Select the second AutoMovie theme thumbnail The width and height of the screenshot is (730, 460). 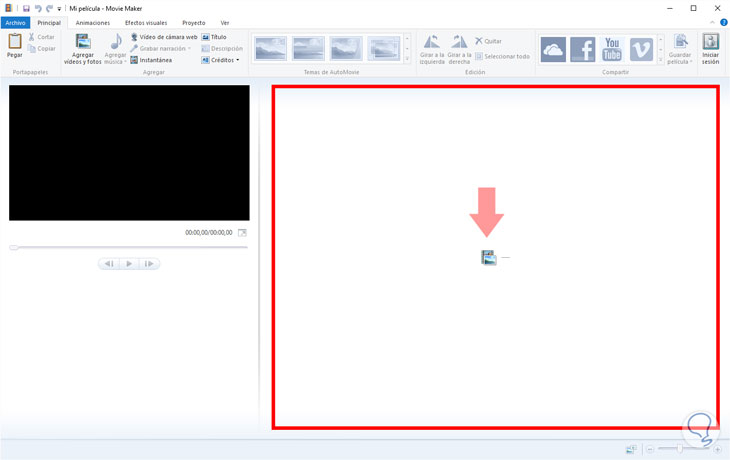(x=308, y=48)
